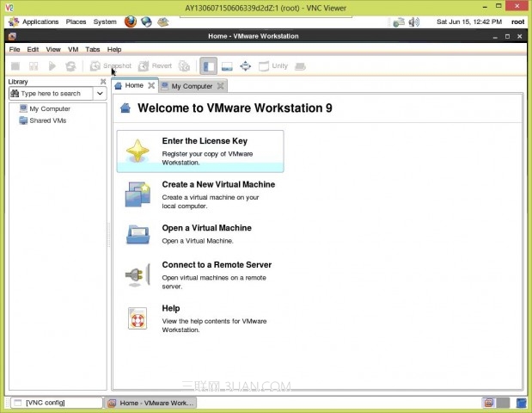
Task: Select Shared VMs in the Library tree
Action: [x=47, y=120]
